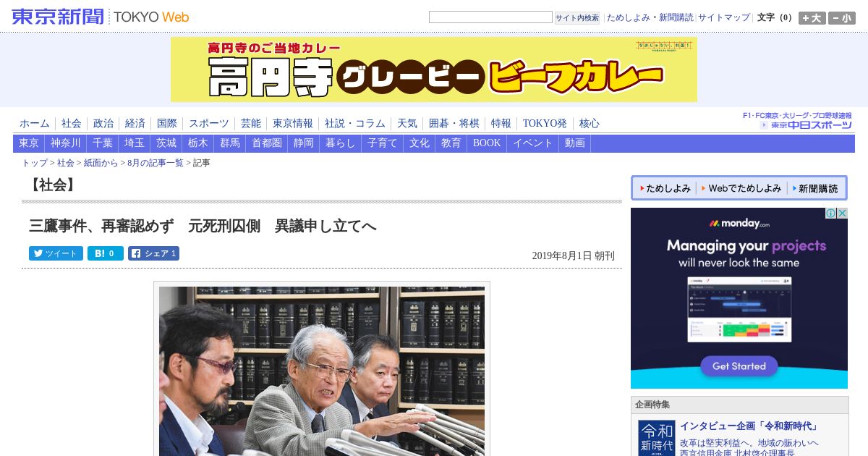
Task: Open the TOKYO発 menu section
Action: tap(545, 124)
